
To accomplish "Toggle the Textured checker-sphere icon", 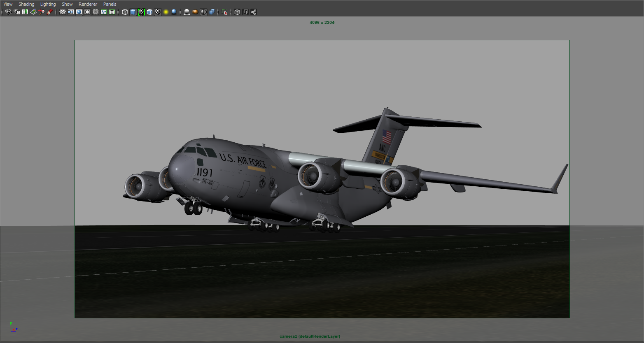I will tap(158, 12).
